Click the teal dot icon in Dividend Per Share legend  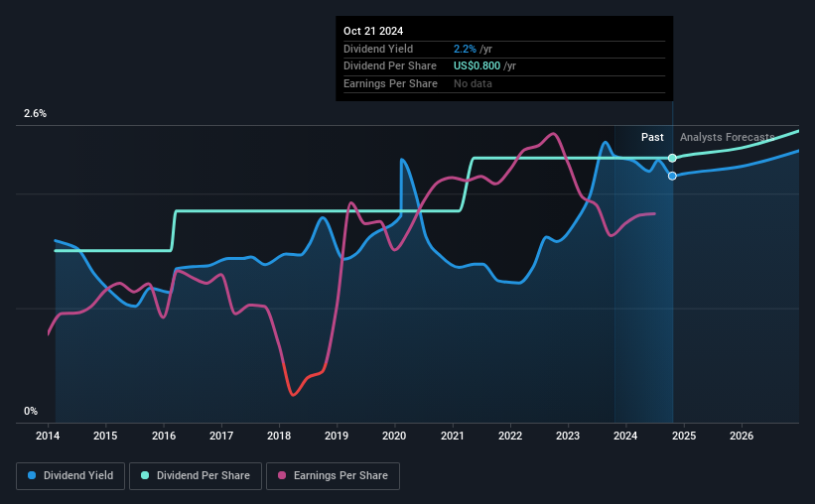(145, 475)
